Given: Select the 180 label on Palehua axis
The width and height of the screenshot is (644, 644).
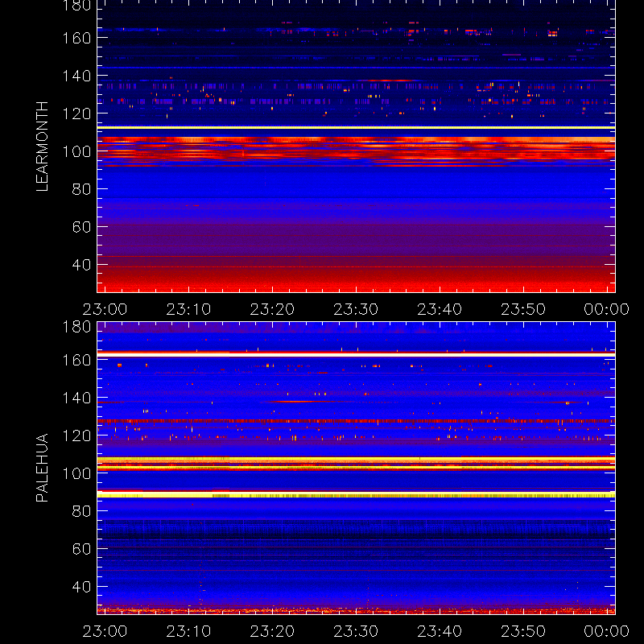Looking at the screenshot, I should click(x=76, y=327).
